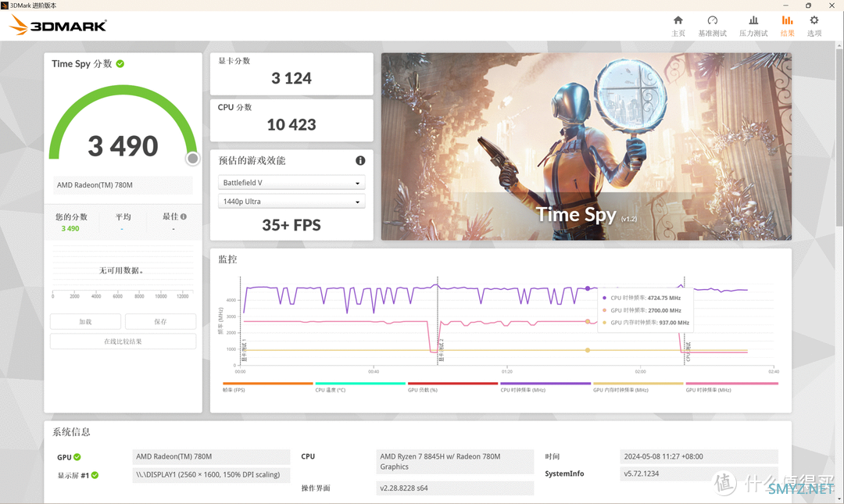
Task: Open the Battlefield V game dropdown
Action: [x=291, y=183]
